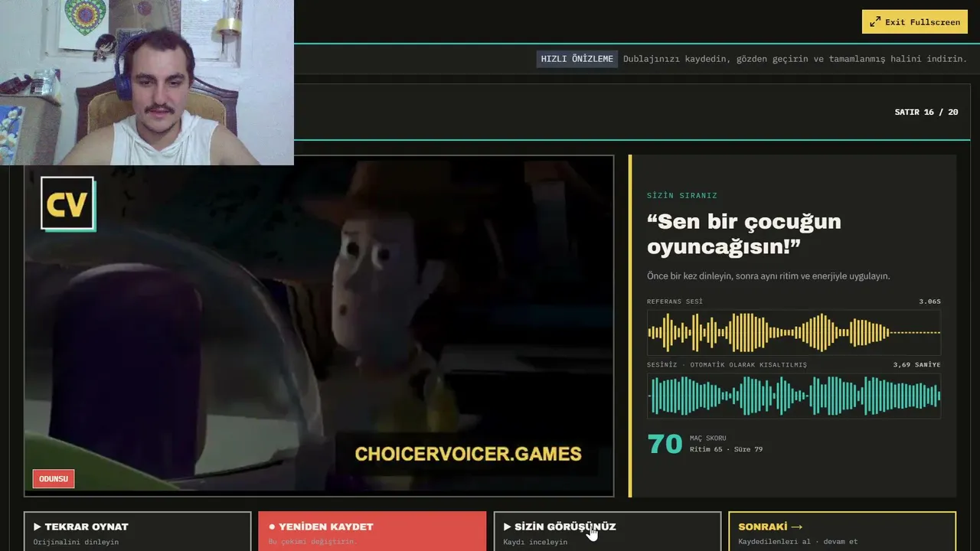Click the HIZLI ÖNİZLEME badge
Image resolution: width=980 pixels, height=551 pixels.
tap(577, 59)
